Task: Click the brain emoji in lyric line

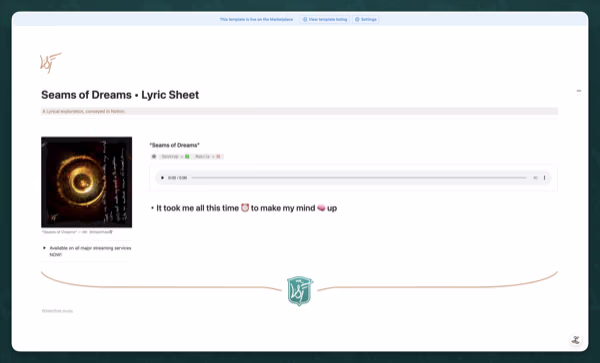Action: [x=321, y=208]
